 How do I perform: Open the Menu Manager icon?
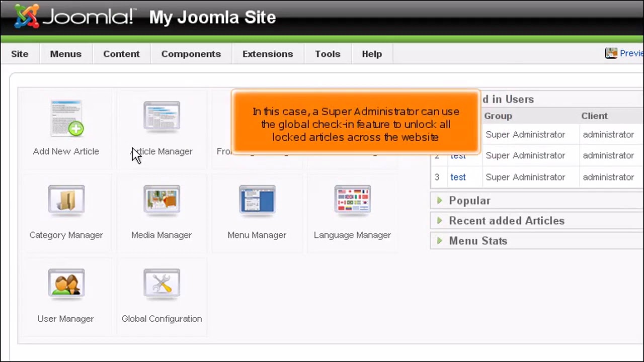pos(257,201)
